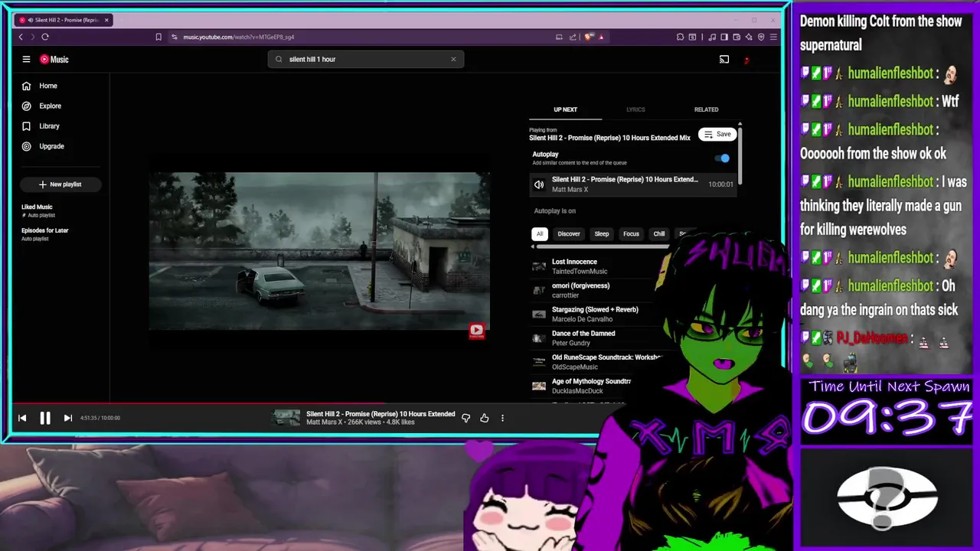Open the YouTube Music hamburger menu

click(26, 59)
